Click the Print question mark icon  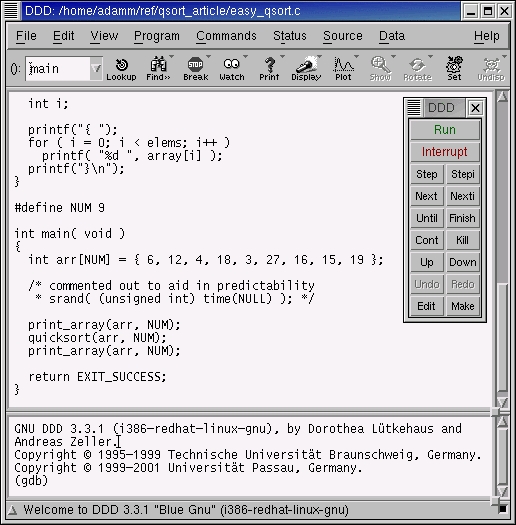[269, 69]
